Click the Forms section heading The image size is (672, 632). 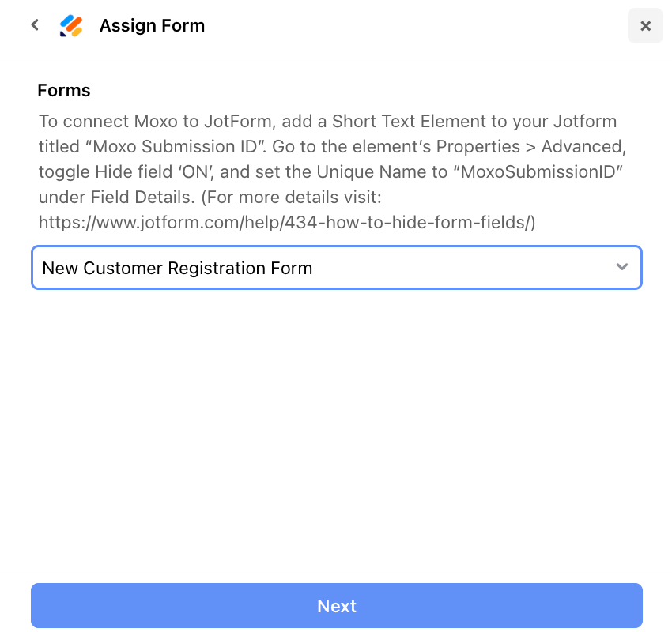63,90
